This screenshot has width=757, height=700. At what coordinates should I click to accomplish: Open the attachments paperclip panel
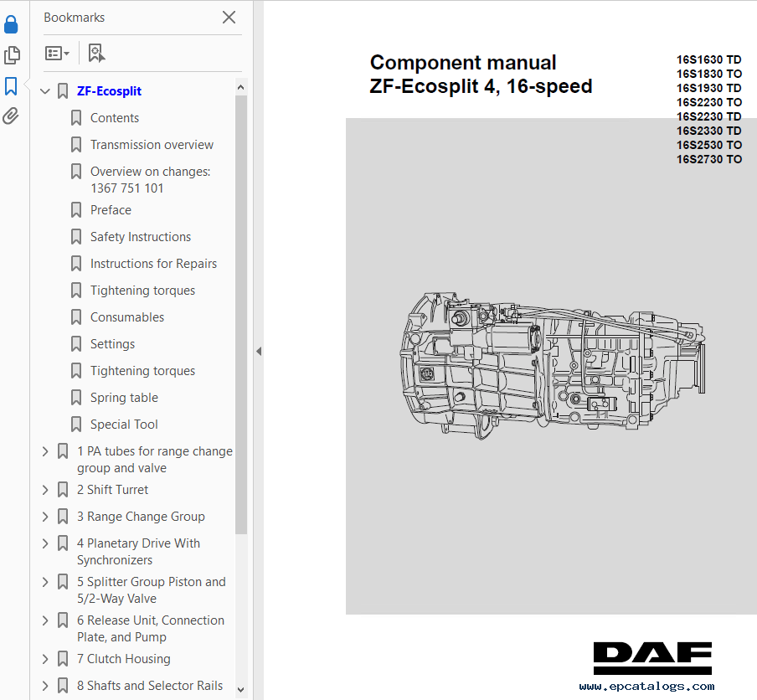(x=11, y=116)
